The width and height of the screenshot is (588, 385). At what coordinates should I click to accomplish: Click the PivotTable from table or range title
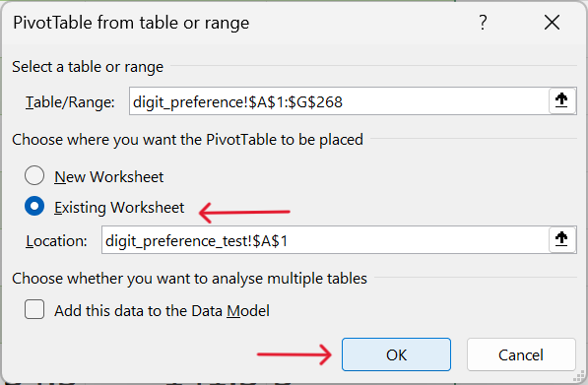(131, 23)
